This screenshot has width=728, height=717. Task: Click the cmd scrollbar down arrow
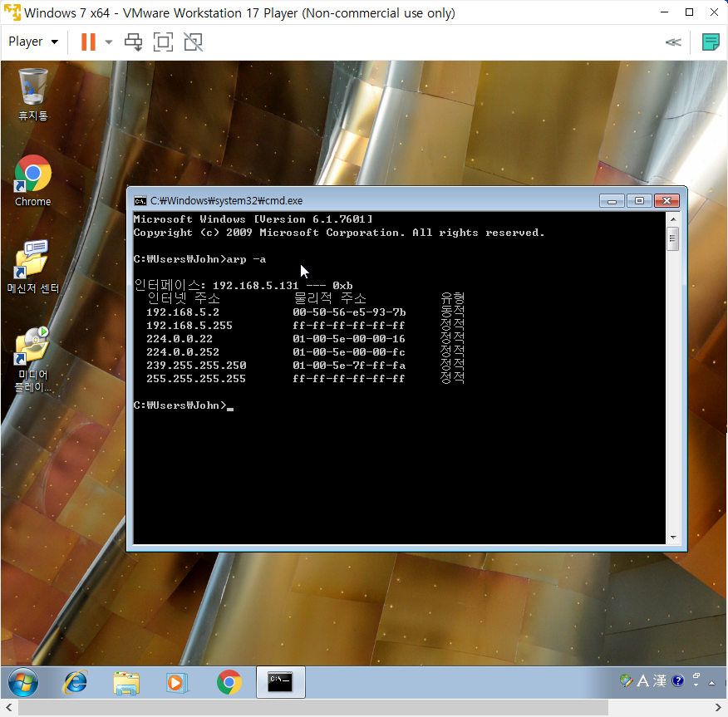pyautogui.click(x=673, y=538)
